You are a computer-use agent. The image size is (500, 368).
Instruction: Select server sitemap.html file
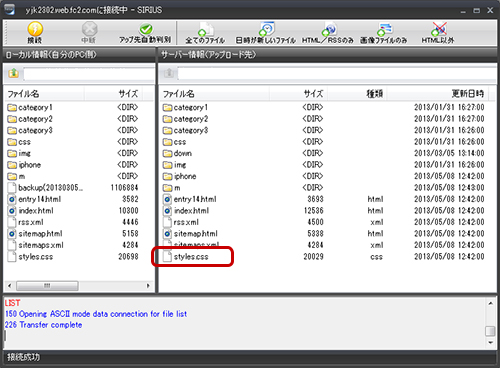[x=190, y=234]
